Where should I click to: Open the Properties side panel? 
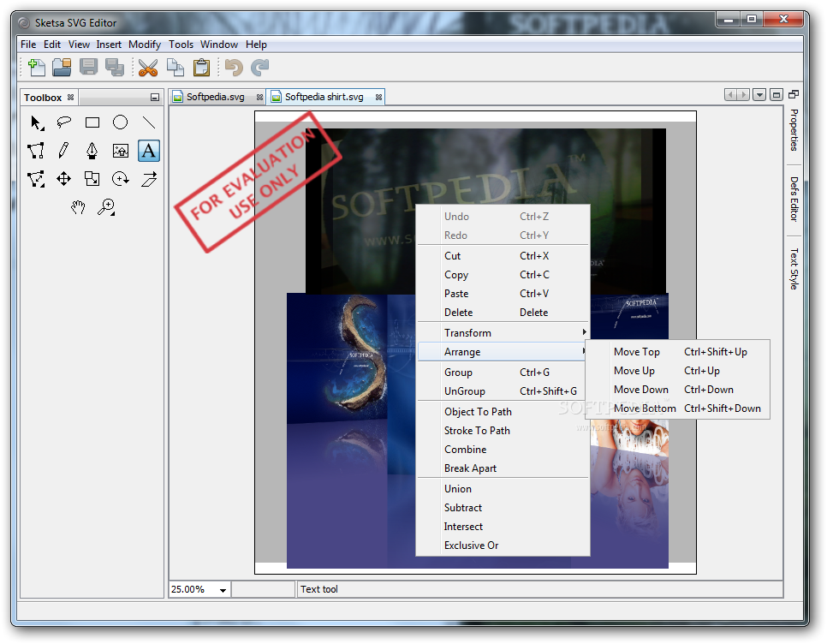click(x=794, y=130)
